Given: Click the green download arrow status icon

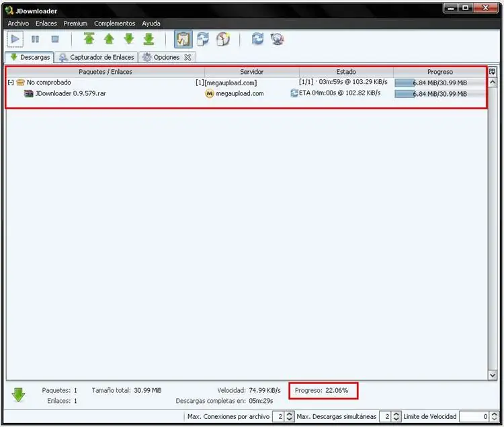Looking at the screenshot, I should coord(18,395).
